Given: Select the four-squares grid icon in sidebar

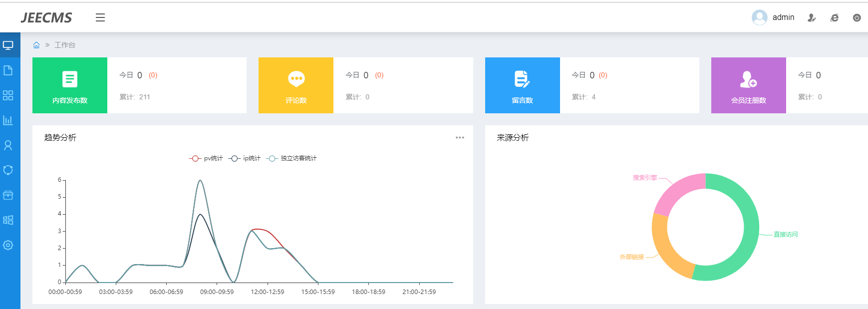Looking at the screenshot, I should [8, 95].
